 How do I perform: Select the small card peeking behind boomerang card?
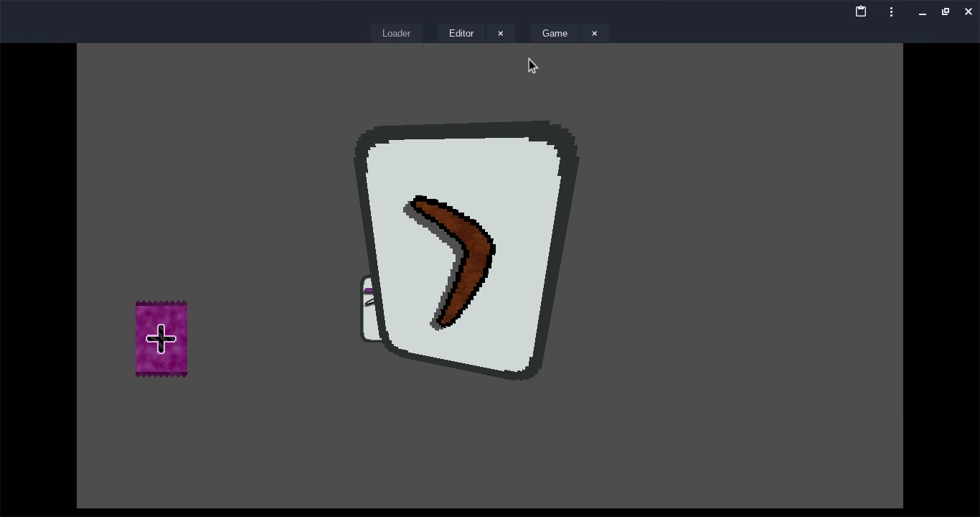[x=368, y=316]
